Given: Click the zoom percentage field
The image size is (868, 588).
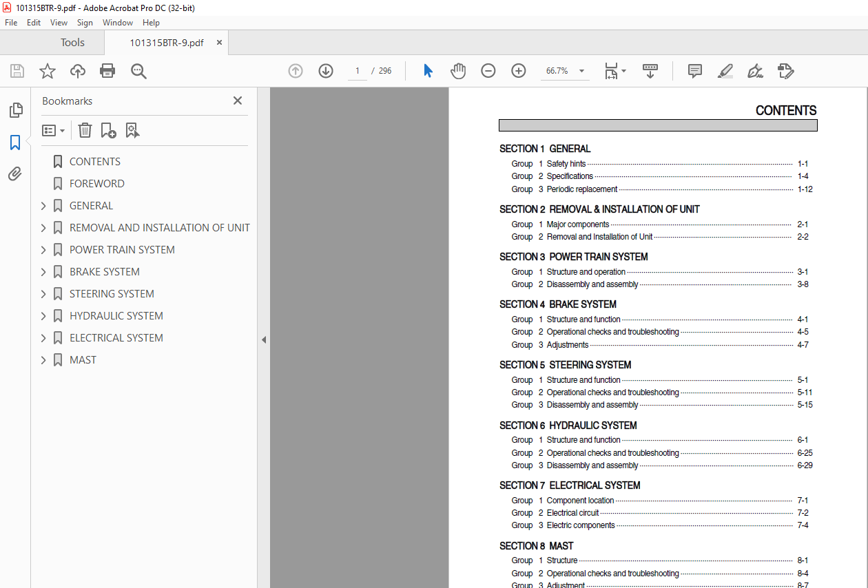Looking at the screenshot, I should point(557,71).
